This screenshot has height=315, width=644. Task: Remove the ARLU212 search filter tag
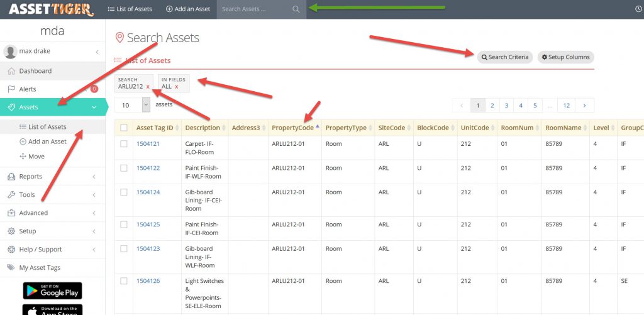(148, 87)
